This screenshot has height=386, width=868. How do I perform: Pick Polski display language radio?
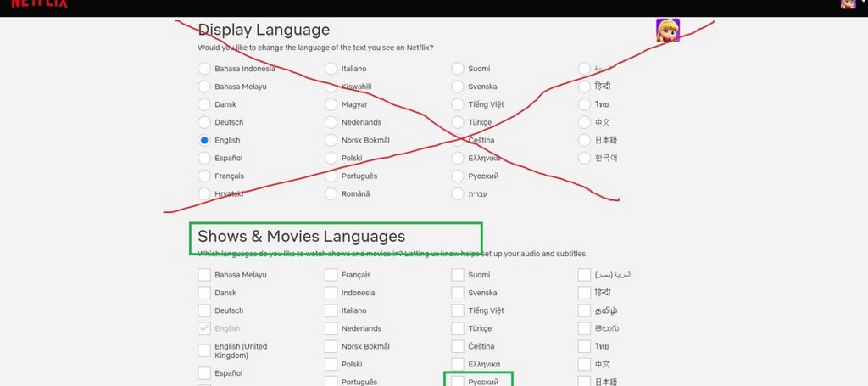331,158
